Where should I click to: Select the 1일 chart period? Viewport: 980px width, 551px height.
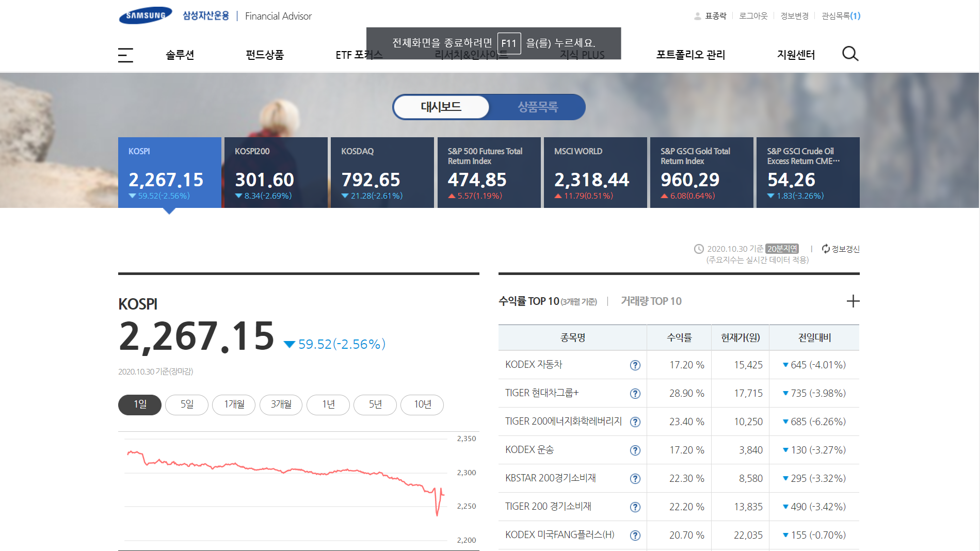tap(140, 404)
